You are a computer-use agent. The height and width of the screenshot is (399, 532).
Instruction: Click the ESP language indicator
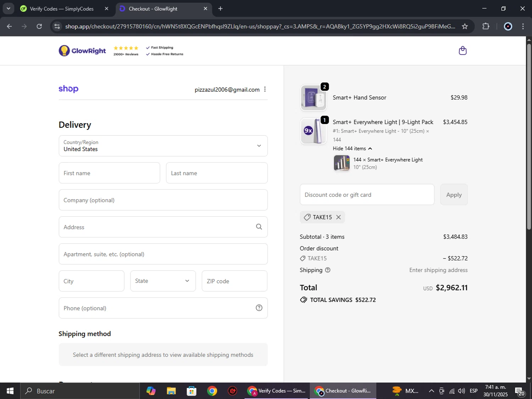coord(473,391)
